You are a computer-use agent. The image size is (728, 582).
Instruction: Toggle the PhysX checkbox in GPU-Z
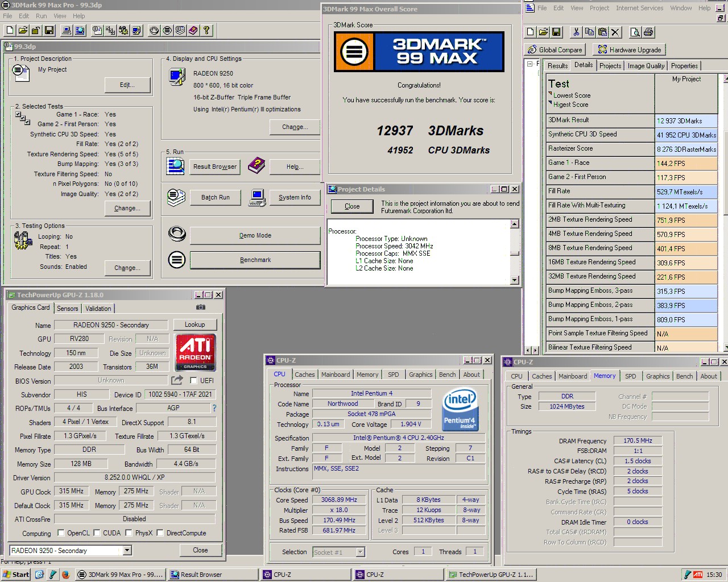pos(129,533)
